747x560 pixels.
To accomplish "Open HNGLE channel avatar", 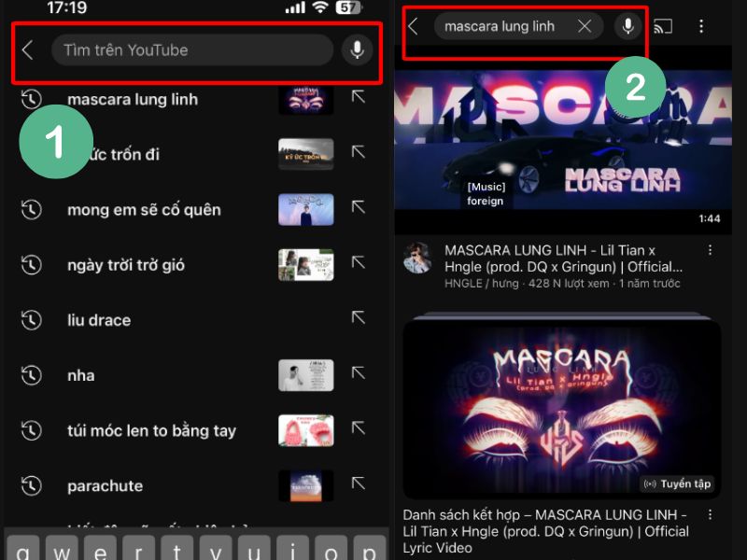I will 418,259.
